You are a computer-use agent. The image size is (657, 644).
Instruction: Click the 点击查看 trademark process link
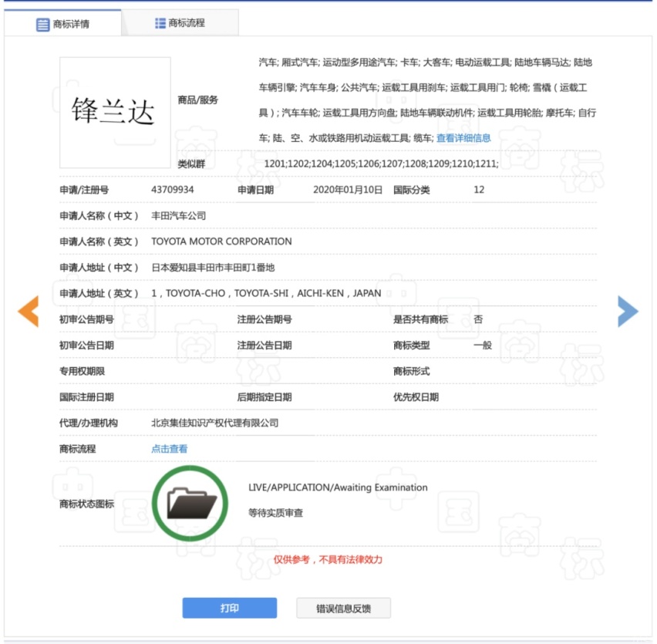pos(170,449)
